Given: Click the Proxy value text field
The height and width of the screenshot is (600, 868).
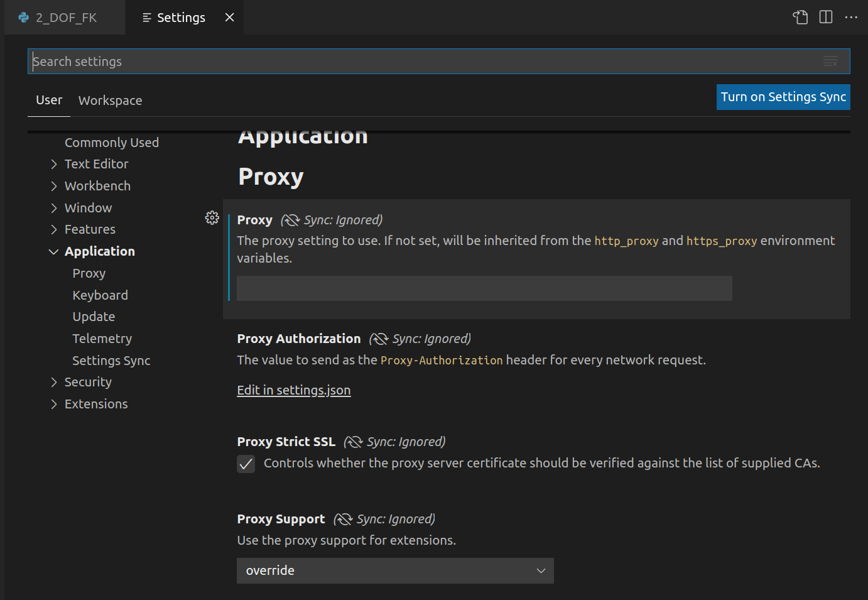Looking at the screenshot, I should [484, 288].
